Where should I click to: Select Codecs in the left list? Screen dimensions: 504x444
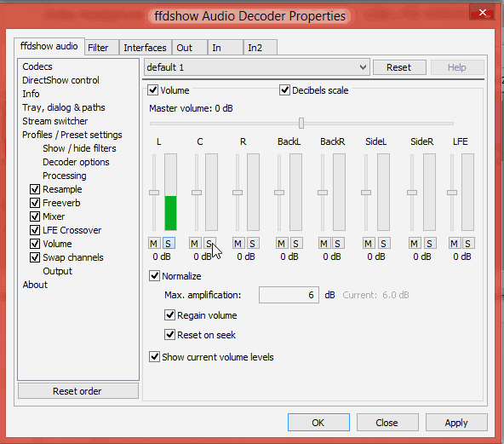click(x=37, y=66)
